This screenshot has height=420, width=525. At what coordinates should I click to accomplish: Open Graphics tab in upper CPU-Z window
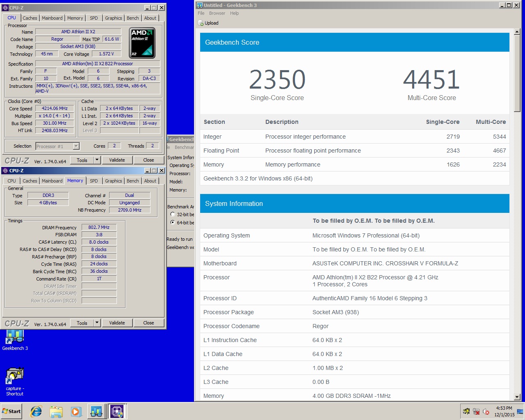tap(114, 18)
